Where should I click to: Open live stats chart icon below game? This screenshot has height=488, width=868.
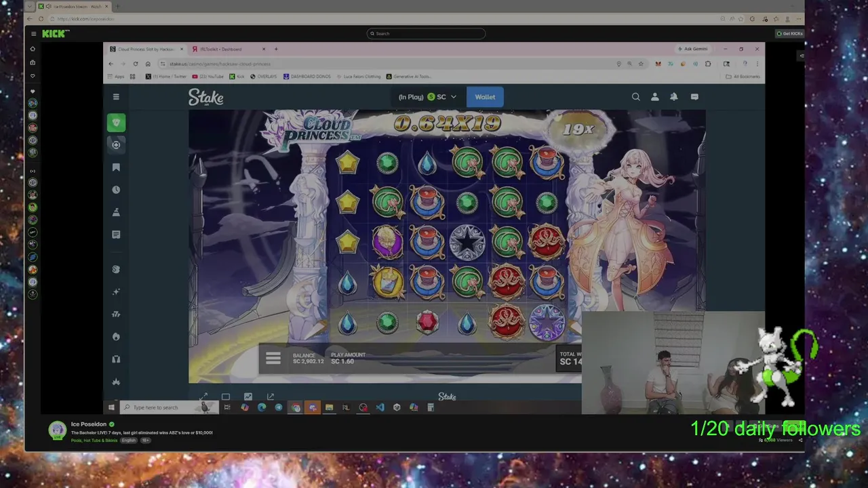[x=248, y=396]
